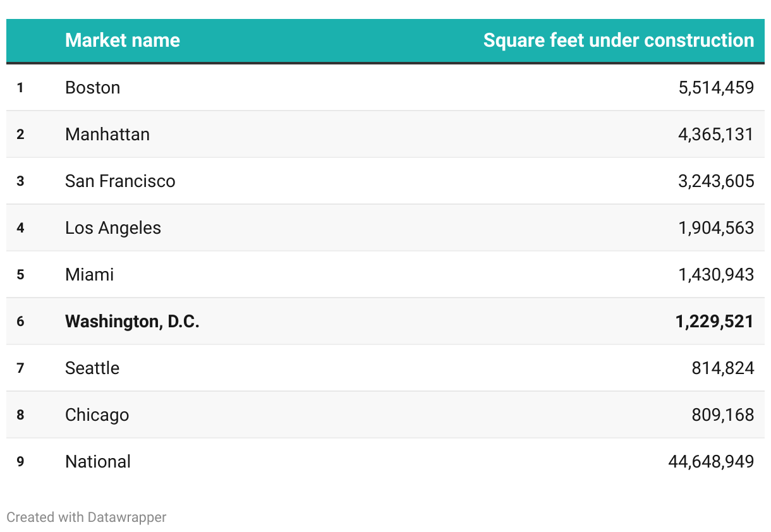Open the Created with Datawrapper link
Image resolution: width=771 pixels, height=532 pixels.
tap(87, 517)
